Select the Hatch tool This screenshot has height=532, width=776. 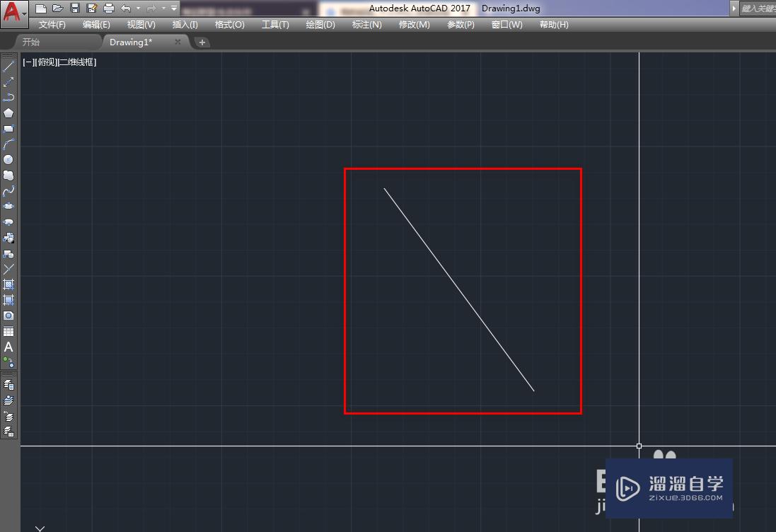point(8,285)
